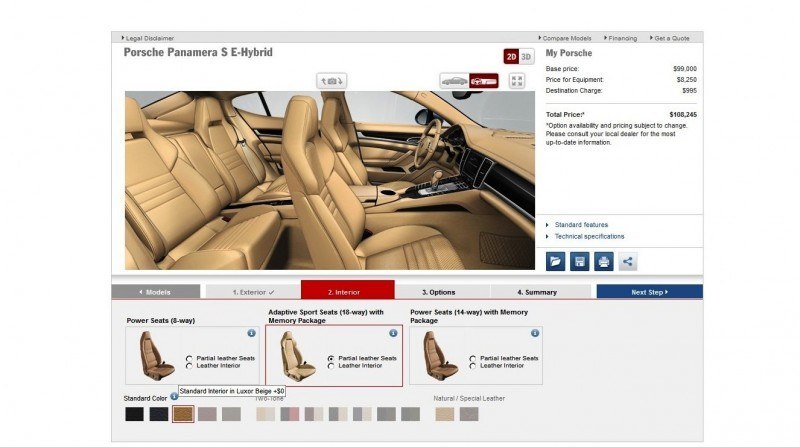
Task: Click the Base price value $99,000
Action: click(685, 68)
